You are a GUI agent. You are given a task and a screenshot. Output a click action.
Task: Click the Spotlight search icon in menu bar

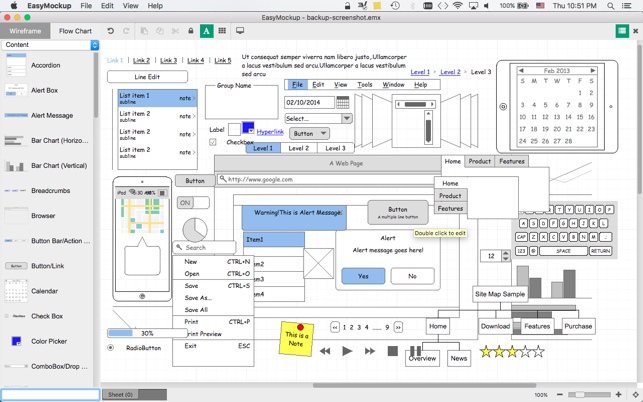pyautogui.click(x=611, y=6)
